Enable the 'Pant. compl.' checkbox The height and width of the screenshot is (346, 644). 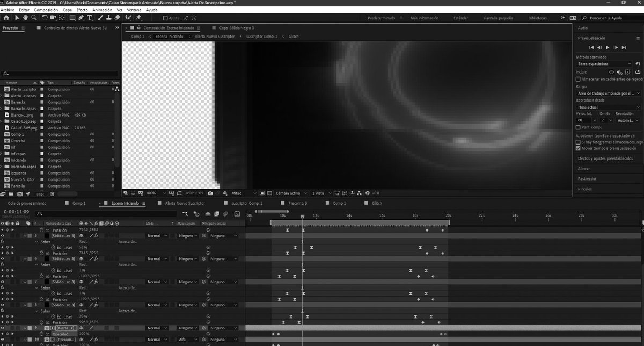point(578,127)
